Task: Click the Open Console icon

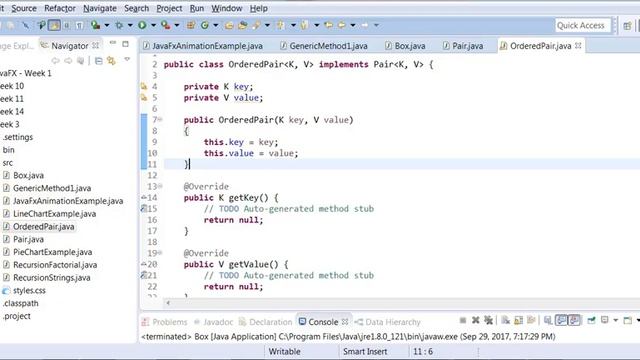Action: tap(628, 320)
